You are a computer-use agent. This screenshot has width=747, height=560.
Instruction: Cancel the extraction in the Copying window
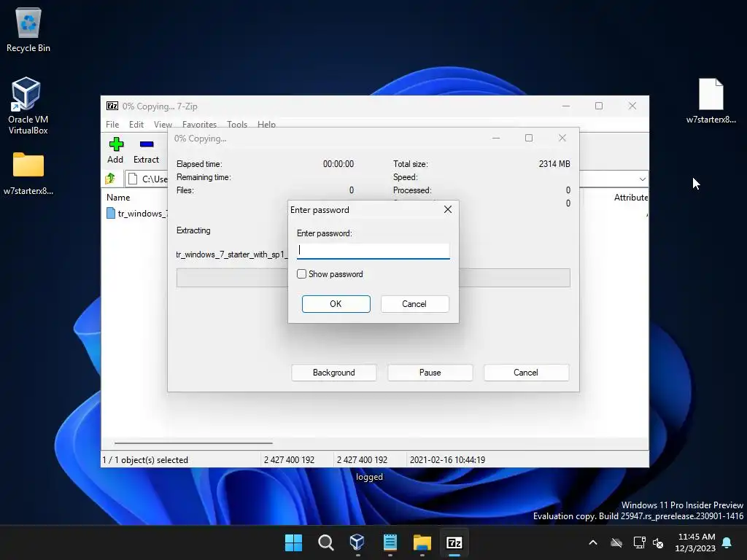[526, 373]
